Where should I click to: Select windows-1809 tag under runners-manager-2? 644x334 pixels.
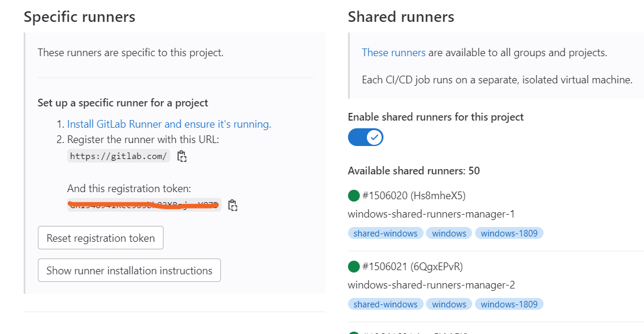coord(509,304)
